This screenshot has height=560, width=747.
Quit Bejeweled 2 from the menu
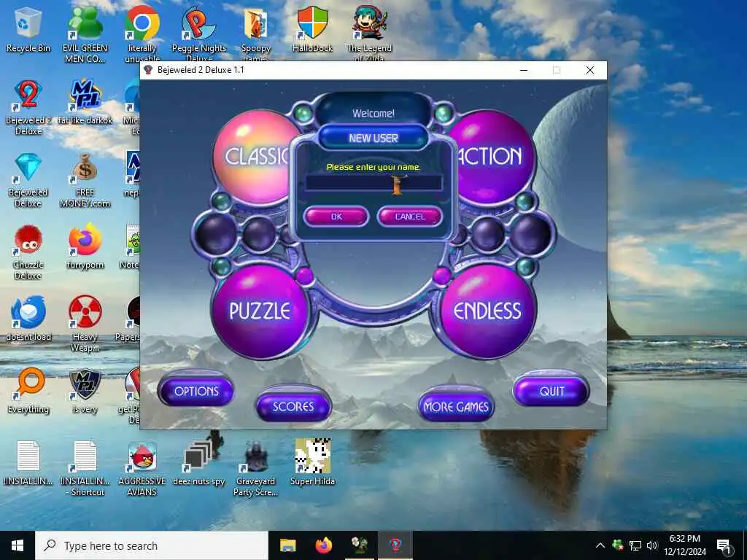click(x=551, y=391)
